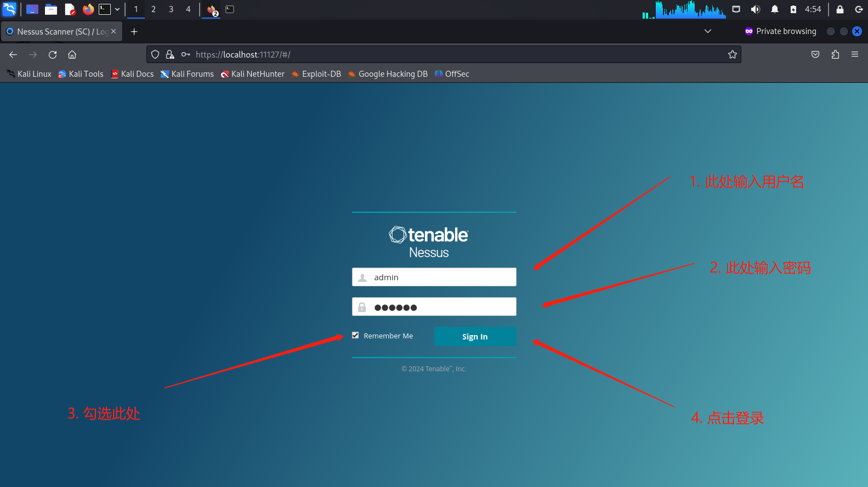Switch to workspace 3
Image resolution: width=868 pixels, height=487 pixels.
coord(171,9)
